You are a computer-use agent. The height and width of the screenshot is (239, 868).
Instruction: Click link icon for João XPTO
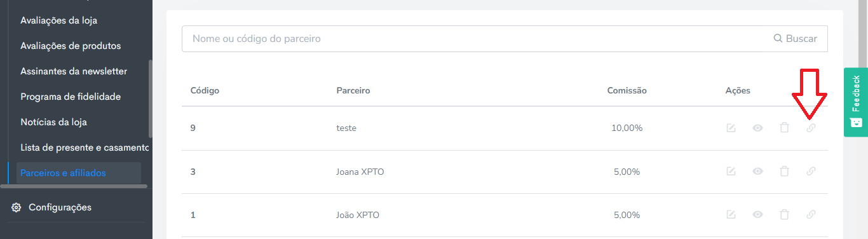811,215
